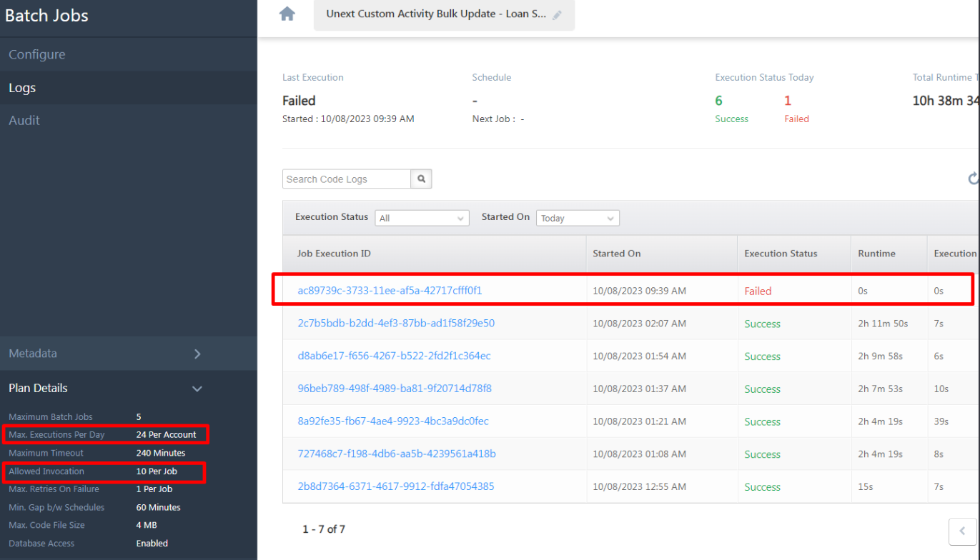Screen dimensions: 980x560
Task: Click the 15s runtime cell
Action: (866, 487)
